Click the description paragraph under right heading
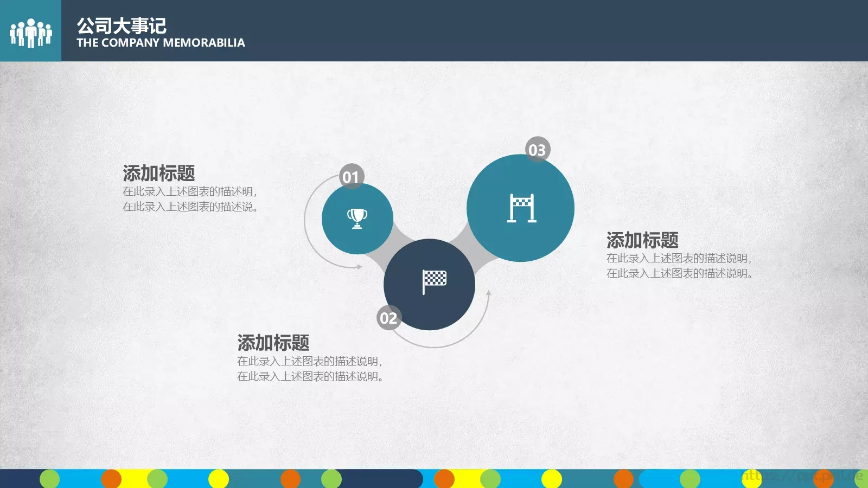Screen dimensions: 868x488 [x=680, y=266]
